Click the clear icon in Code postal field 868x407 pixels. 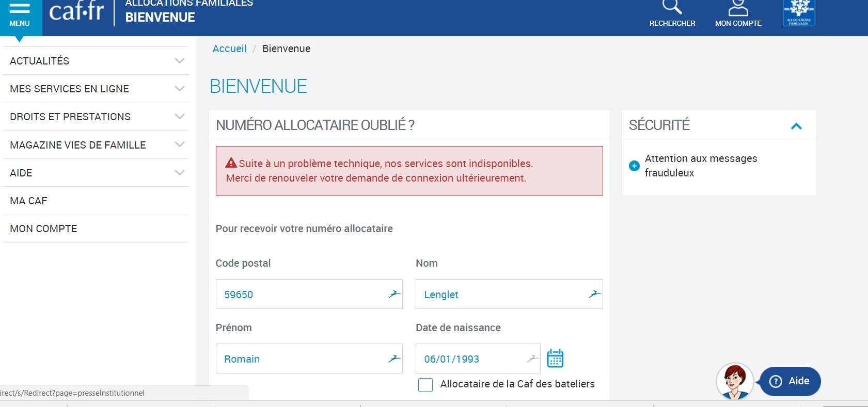tap(394, 294)
